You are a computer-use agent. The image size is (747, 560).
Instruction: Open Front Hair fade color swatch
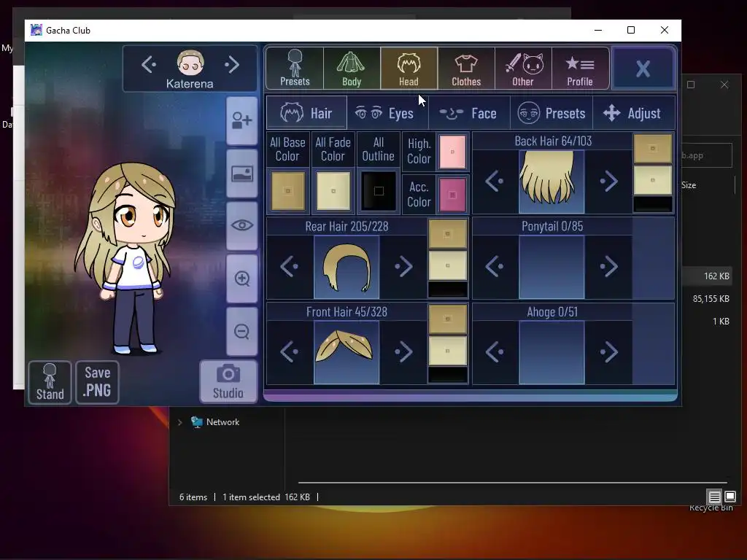pyautogui.click(x=448, y=351)
